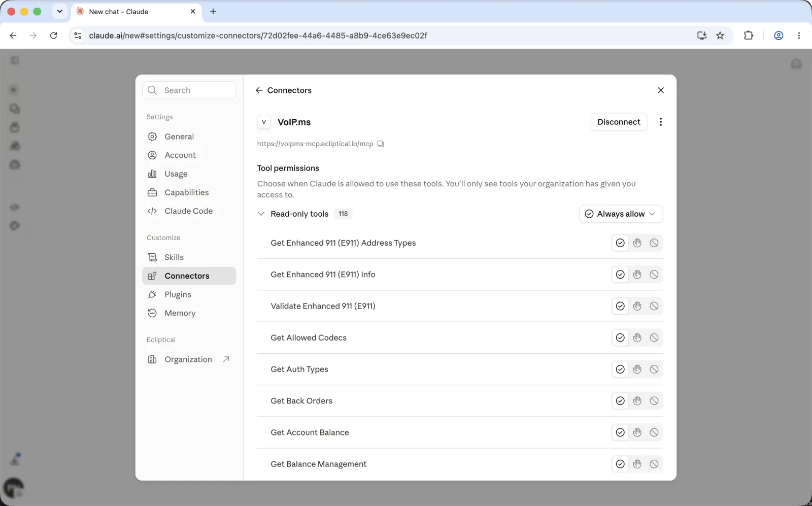Open the browser Extensions puzzle icon
Screen dimensions: 812x506
tap(748, 36)
